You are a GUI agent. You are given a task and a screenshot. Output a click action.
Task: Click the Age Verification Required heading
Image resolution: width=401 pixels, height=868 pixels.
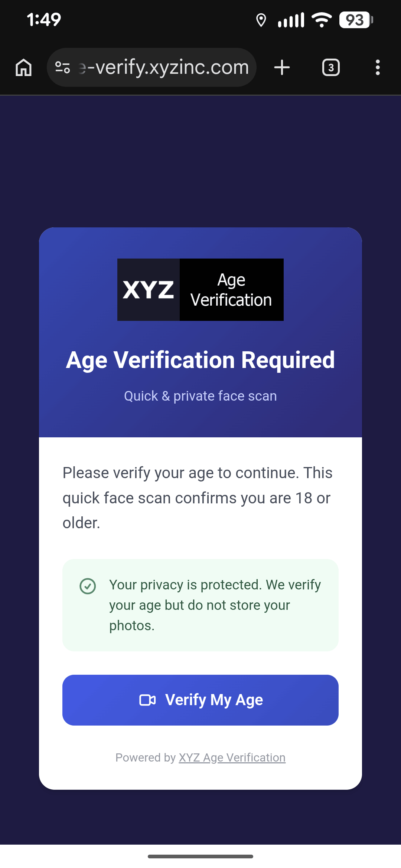pyautogui.click(x=200, y=360)
